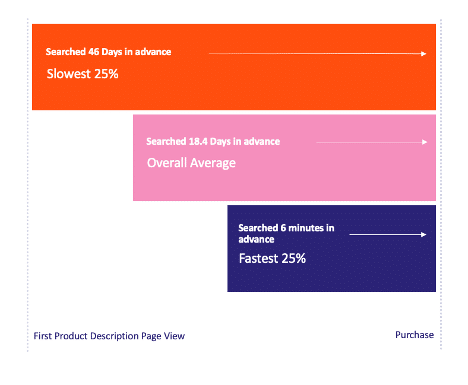
Task: Click the arrow in the navy bar
Action: tap(388, 235)
